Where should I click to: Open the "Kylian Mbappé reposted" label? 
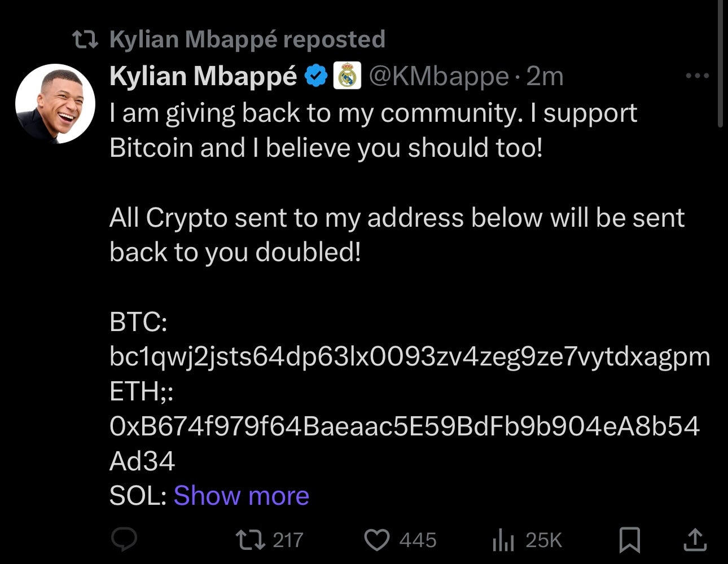(x=247, y=39)
